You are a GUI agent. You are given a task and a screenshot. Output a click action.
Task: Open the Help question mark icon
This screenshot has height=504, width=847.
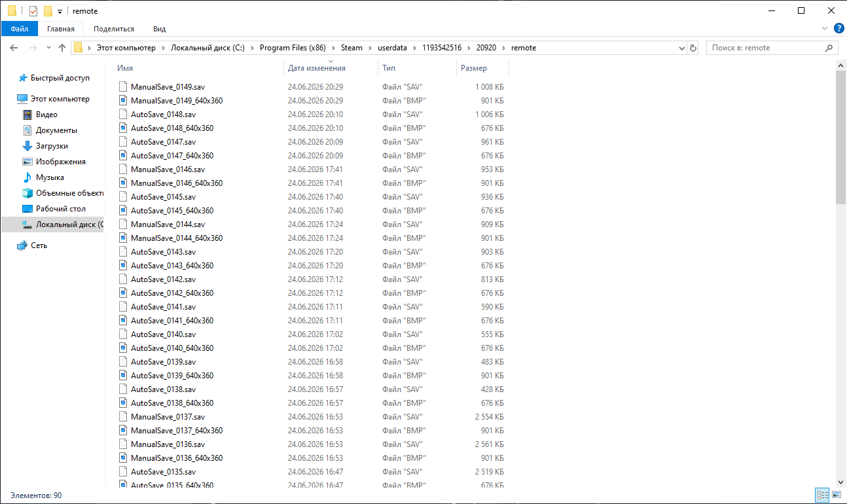pos(838,28)
